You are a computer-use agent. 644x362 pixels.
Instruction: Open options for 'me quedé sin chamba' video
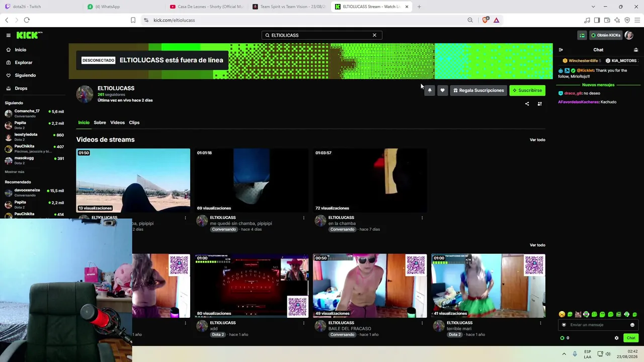click(303, 218)
